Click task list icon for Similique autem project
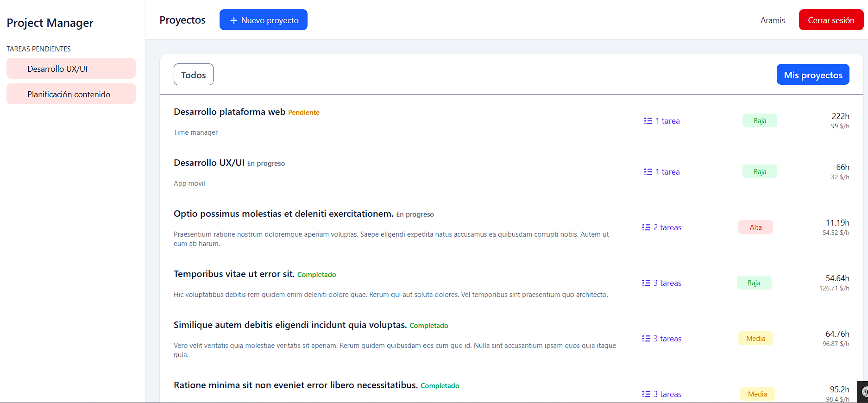 [x=646, y=339]
